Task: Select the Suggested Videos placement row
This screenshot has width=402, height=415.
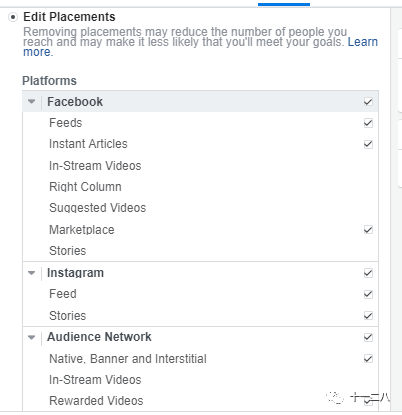Action: pyautogui.click(x=200, y=208)
